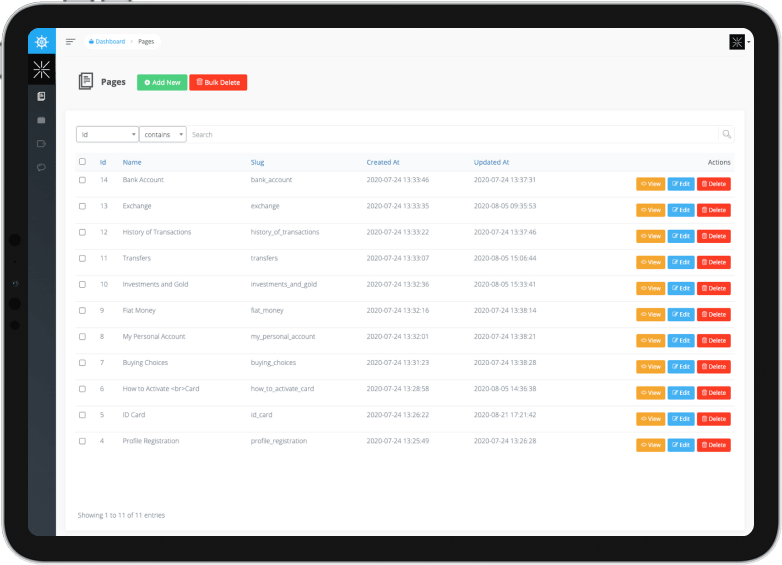Select the Transfers row checkbox

pos(83,258)
